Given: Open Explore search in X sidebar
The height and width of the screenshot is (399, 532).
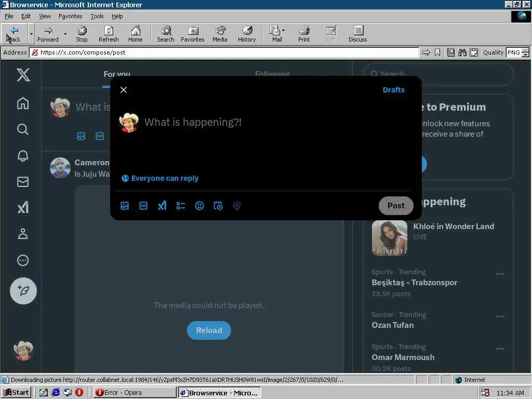Looking at the screenshot, I should coord(23,129).
